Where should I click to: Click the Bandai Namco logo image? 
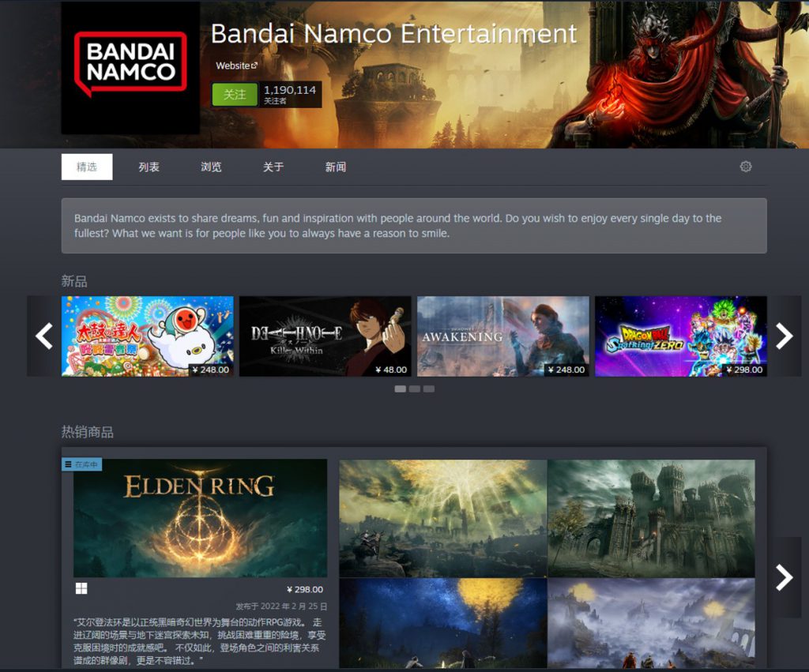(x=130, y=68)
